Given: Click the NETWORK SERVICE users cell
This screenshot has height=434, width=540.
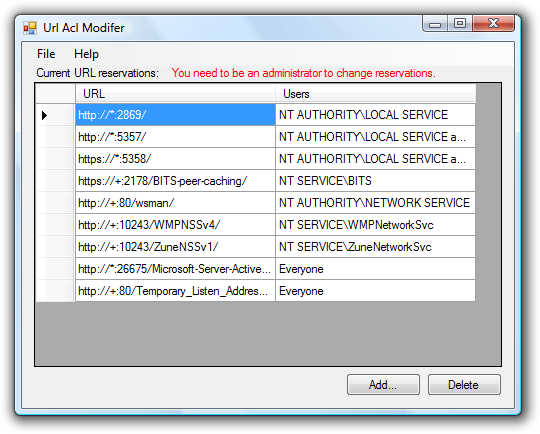Looking at the screenshot, I should coord(375,203).
